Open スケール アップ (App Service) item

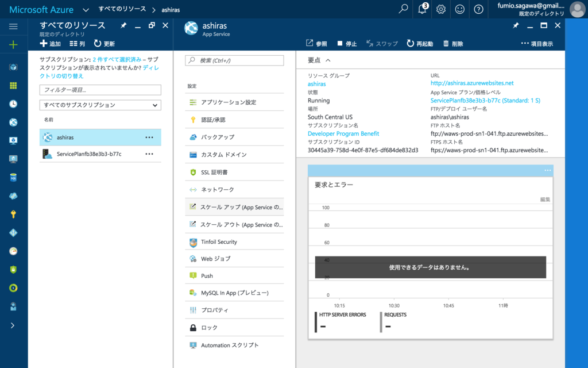[x=234, y=207]
